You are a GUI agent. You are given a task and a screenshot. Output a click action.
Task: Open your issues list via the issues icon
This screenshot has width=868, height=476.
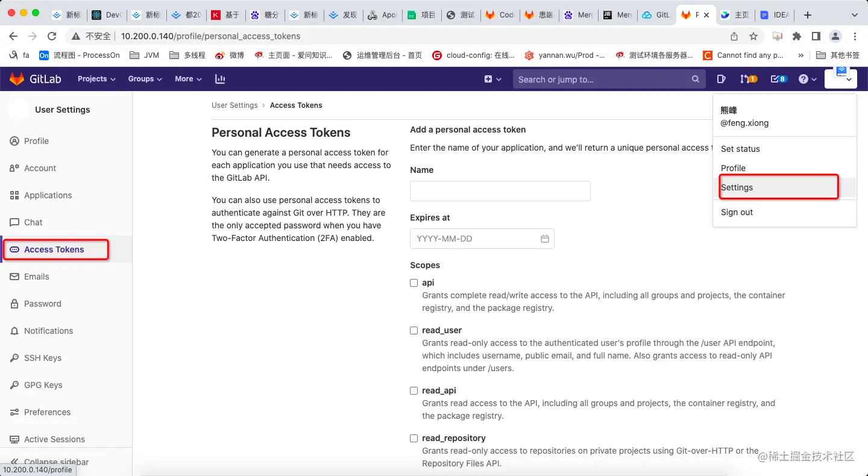pyautogui.click(x=722, y=78)
